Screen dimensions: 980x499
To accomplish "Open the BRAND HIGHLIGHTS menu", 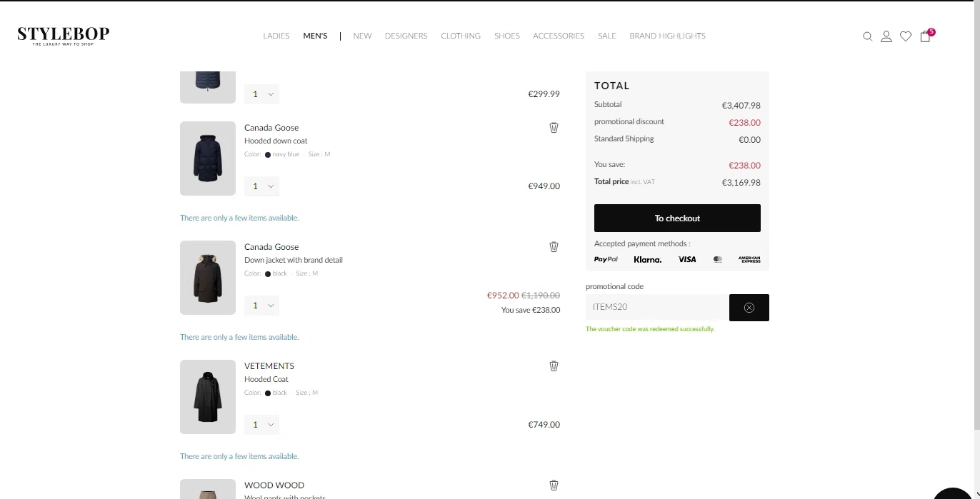I will click(x=667, y=36).
